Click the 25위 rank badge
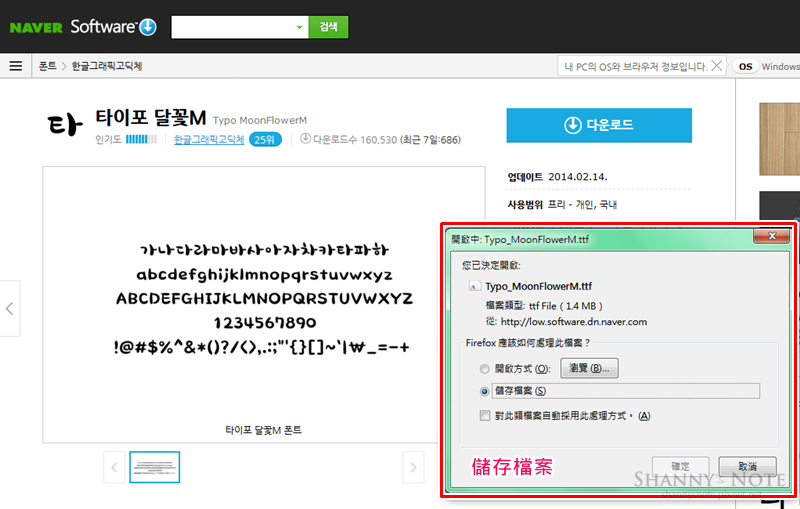 (x=265, y=140)
